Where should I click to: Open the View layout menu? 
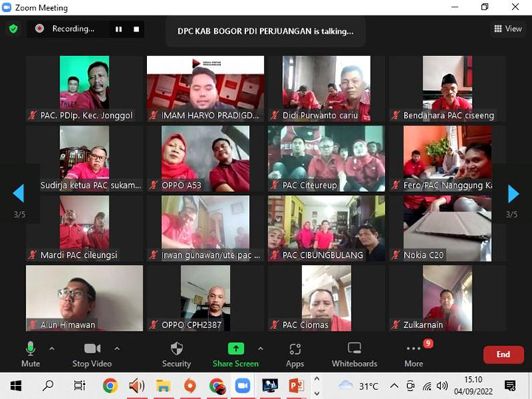508,29
